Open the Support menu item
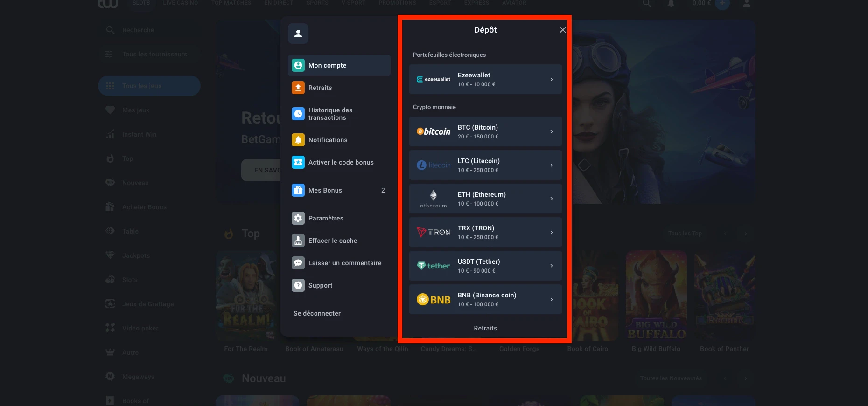868x406 pixels. click(x=339, y=285)
